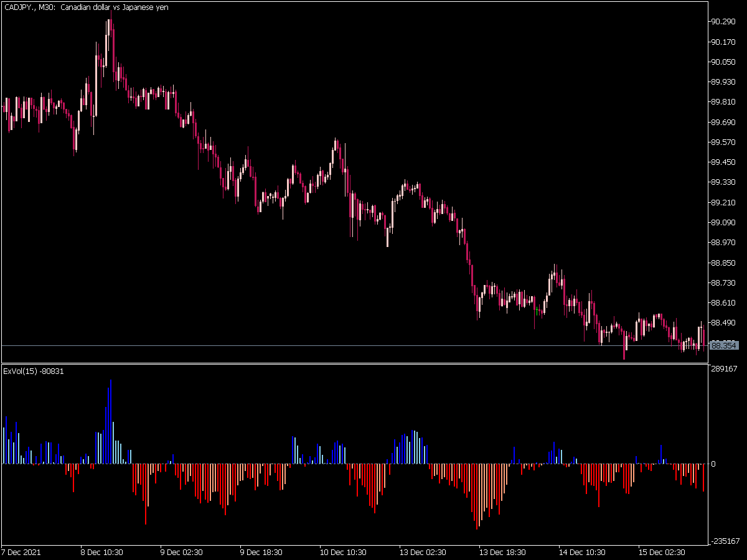
Task: Click the '7 Dec 2021' time axis label
Action: point(21,552)
